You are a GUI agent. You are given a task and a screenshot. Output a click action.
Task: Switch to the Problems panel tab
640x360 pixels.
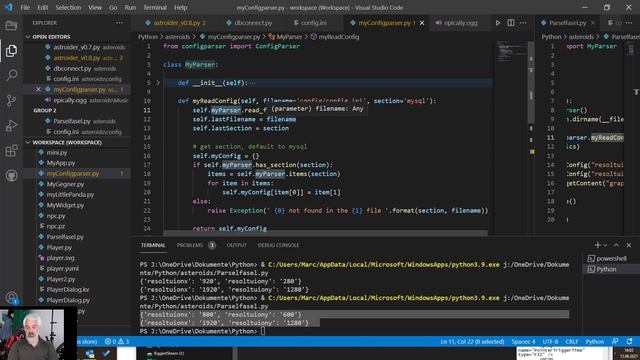(x=196, y=245)
